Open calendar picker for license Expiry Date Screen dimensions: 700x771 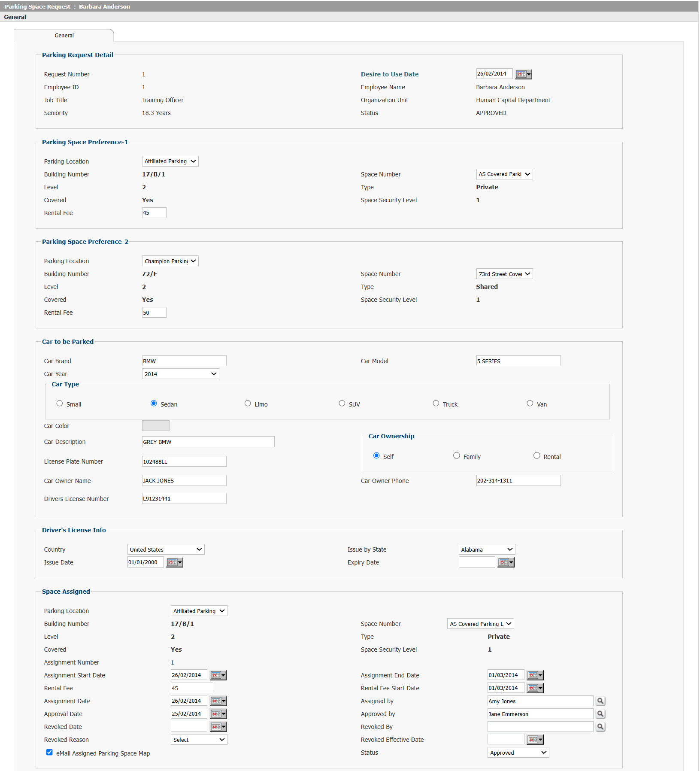tap(506, 562)
